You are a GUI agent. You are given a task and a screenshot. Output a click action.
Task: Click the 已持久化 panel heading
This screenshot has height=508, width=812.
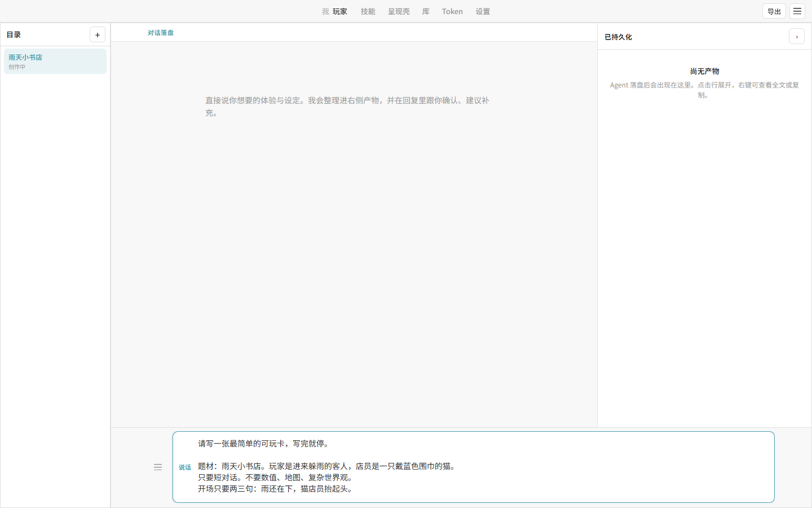pyautogui.click(x=619, y=37)
